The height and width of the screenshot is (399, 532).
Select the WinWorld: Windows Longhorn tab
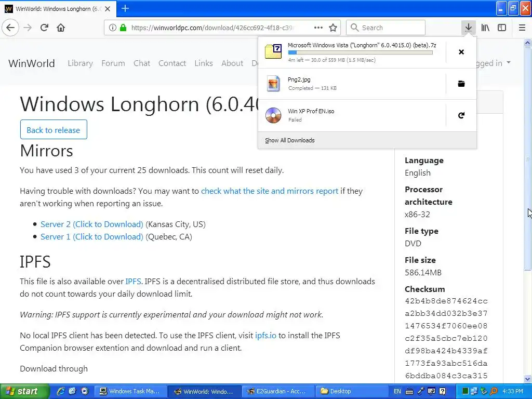tap(58, 9)
